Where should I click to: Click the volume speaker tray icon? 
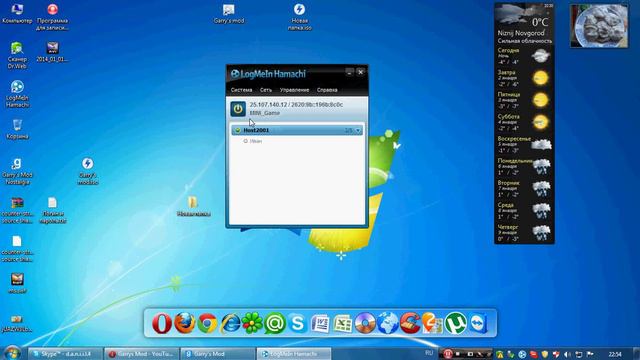(x=567, y=354)
